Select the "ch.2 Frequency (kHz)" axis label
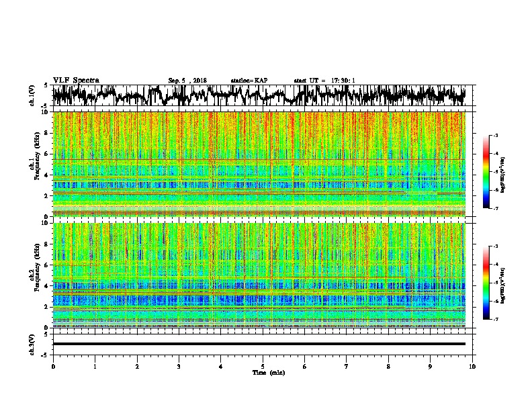 tap(34, 267)
